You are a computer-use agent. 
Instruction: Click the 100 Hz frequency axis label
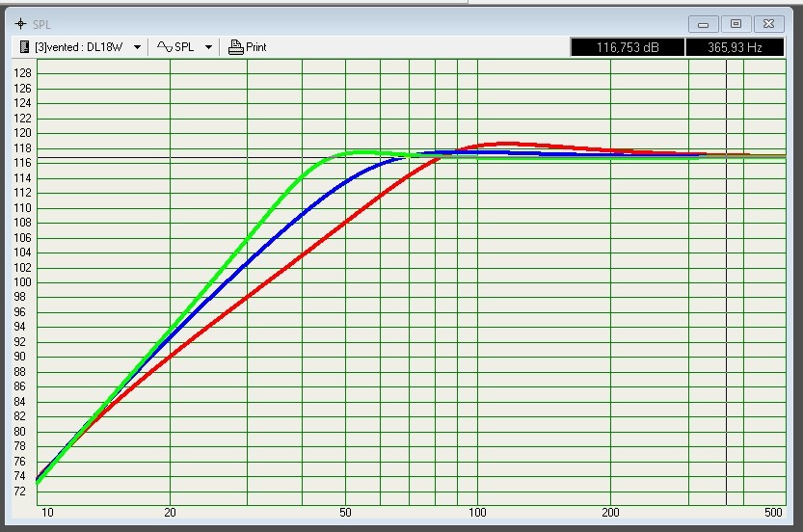pyautogui.click(x=477, y=512)
